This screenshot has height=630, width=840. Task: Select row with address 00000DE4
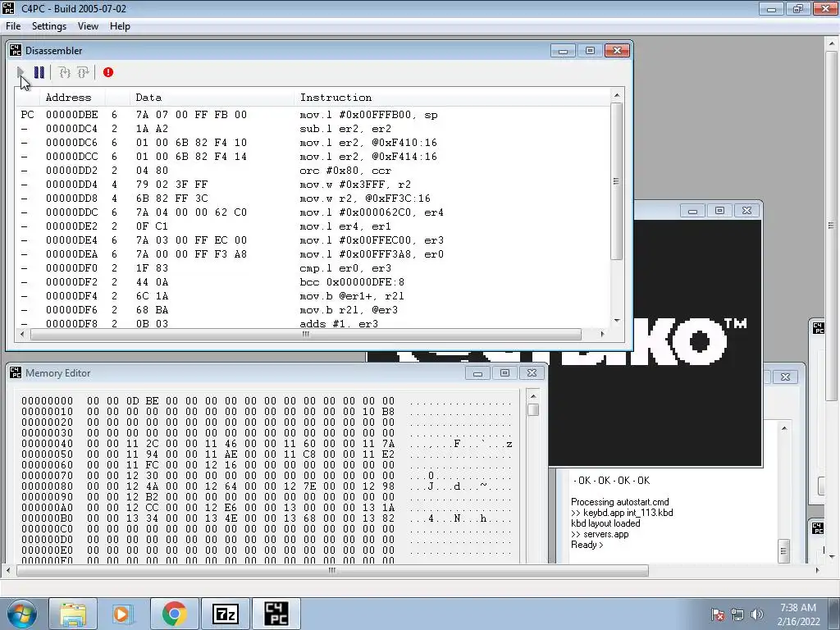point(313,240)
